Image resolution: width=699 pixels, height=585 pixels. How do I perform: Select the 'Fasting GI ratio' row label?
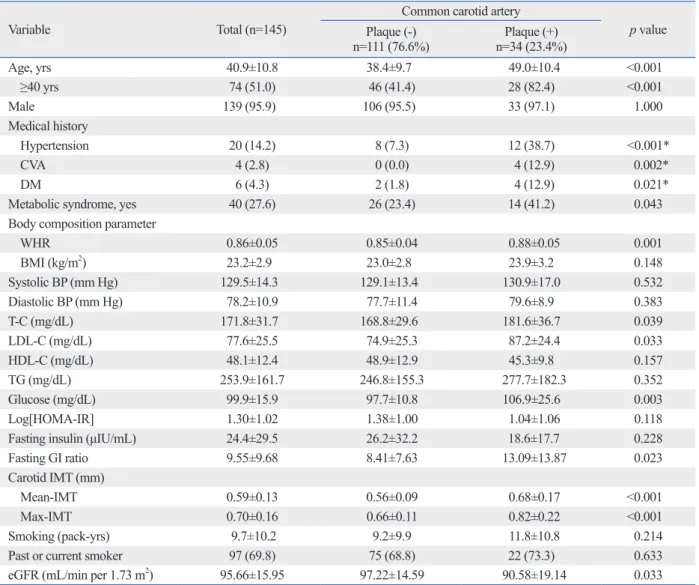48,458
